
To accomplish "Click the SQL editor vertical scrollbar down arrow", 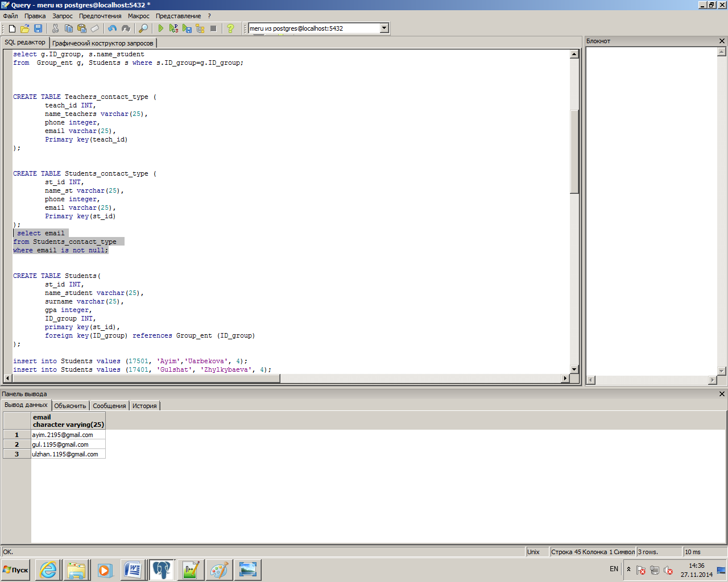I will pyautogui.click(x=574, y=369).
